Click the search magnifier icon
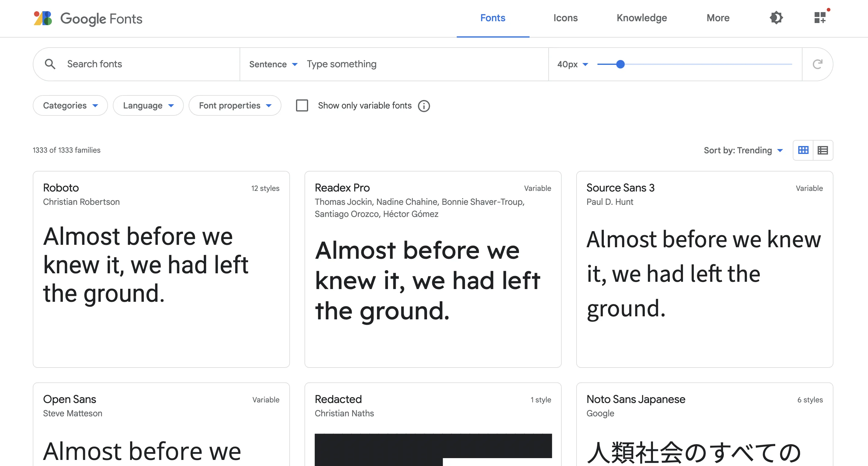This screenshot has width=868, height=466. pos(50,64)
